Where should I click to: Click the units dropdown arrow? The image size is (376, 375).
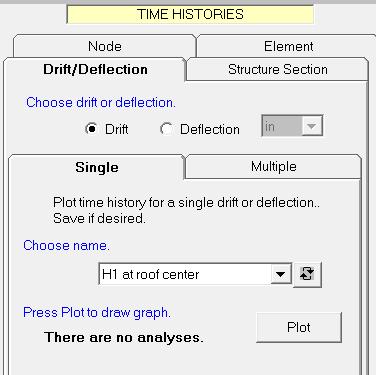312,126
